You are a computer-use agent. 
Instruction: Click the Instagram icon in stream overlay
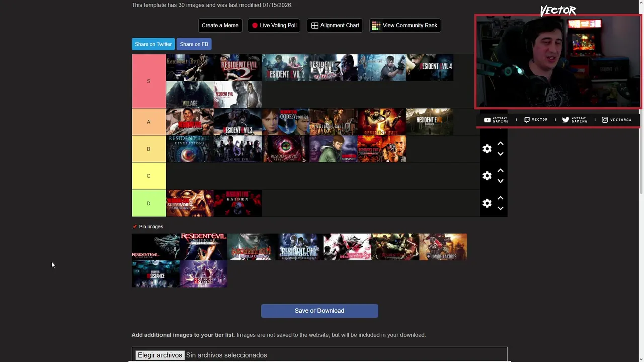click(605, 120)
